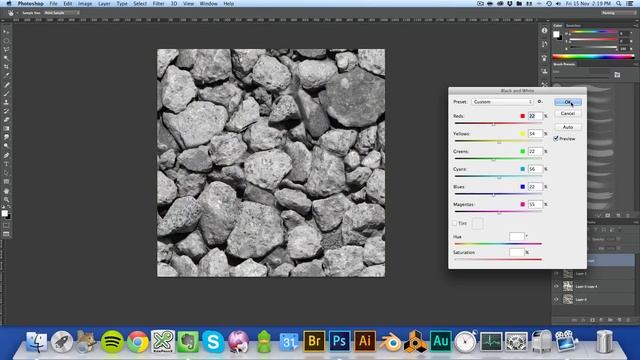
Task: Open Blender from the dock
Action: [x=390, y=342]
